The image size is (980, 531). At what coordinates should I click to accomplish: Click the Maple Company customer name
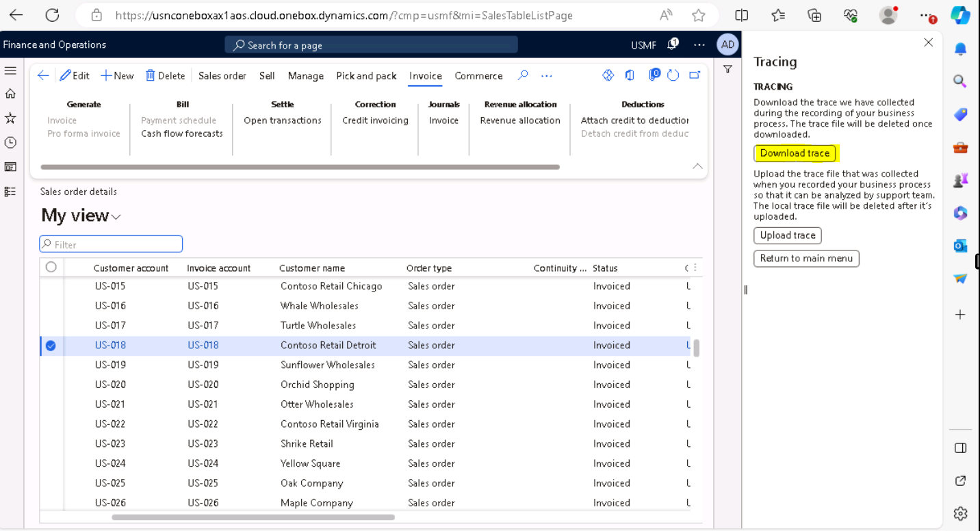tap(317, 503)
